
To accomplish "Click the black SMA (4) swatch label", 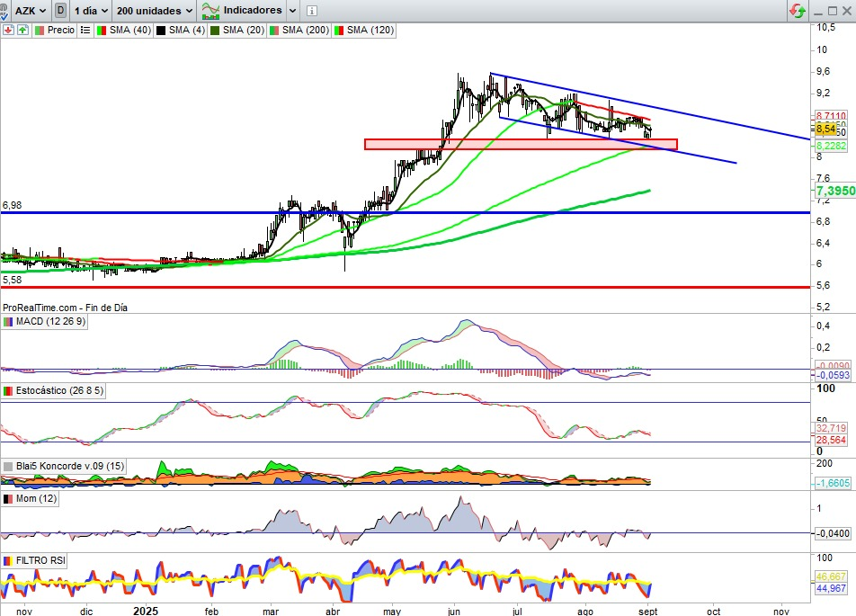I will coord(181,30).
